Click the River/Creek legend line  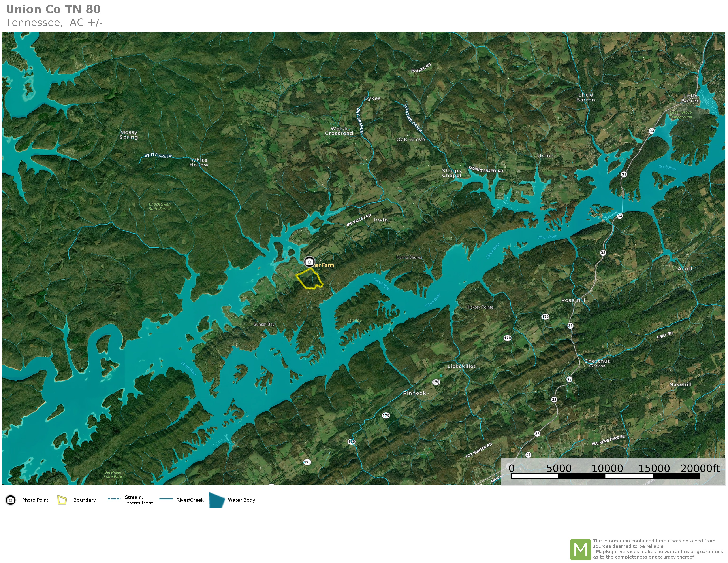pos(166,499)
